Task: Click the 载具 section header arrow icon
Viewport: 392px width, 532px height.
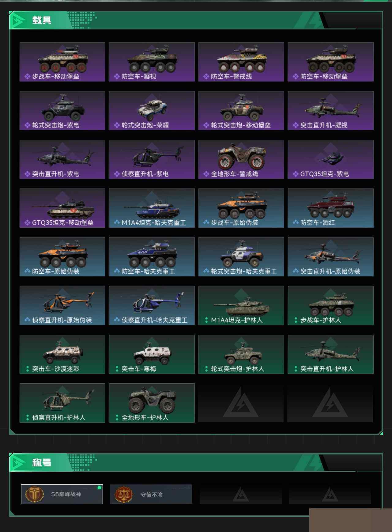Action: 18,21
